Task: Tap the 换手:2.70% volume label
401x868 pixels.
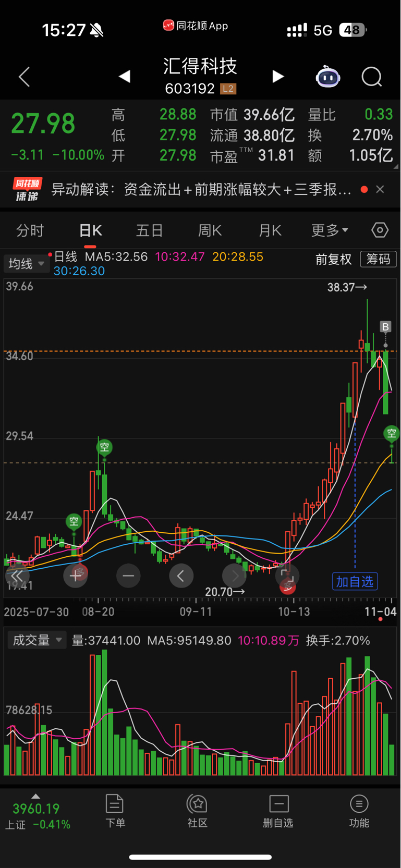Action: (338, 640)
